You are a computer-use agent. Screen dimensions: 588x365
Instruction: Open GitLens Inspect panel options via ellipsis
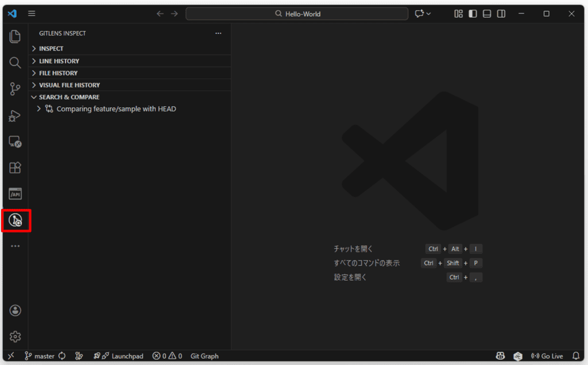coord(218,33)
